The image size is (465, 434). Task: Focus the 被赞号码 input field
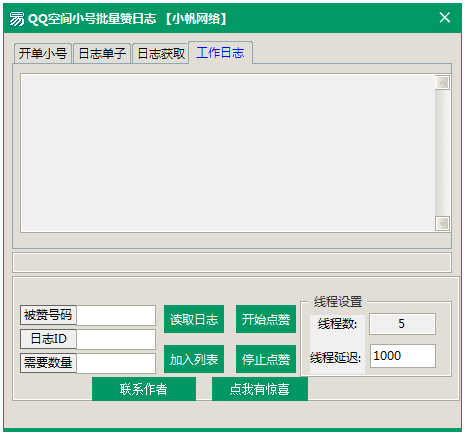[x=116, y=315]
